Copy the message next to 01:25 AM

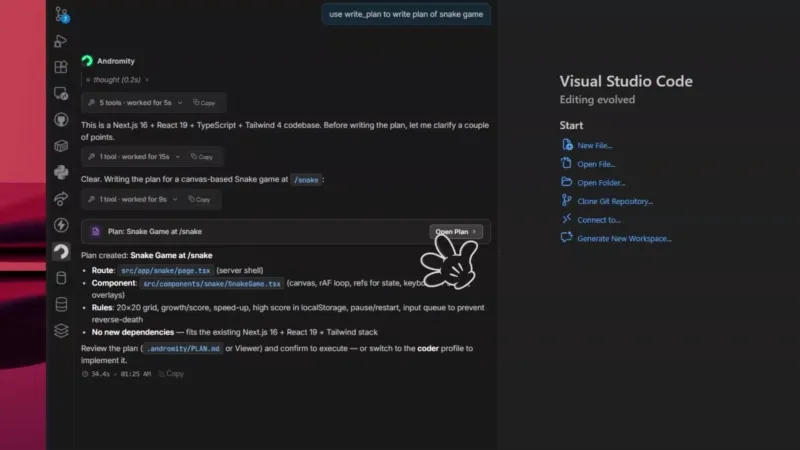(171, 374)
